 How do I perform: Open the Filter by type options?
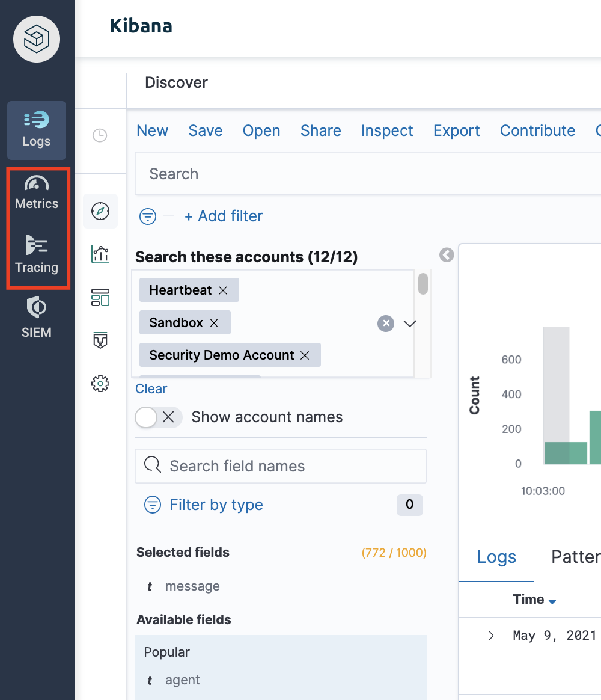point(204,505)
